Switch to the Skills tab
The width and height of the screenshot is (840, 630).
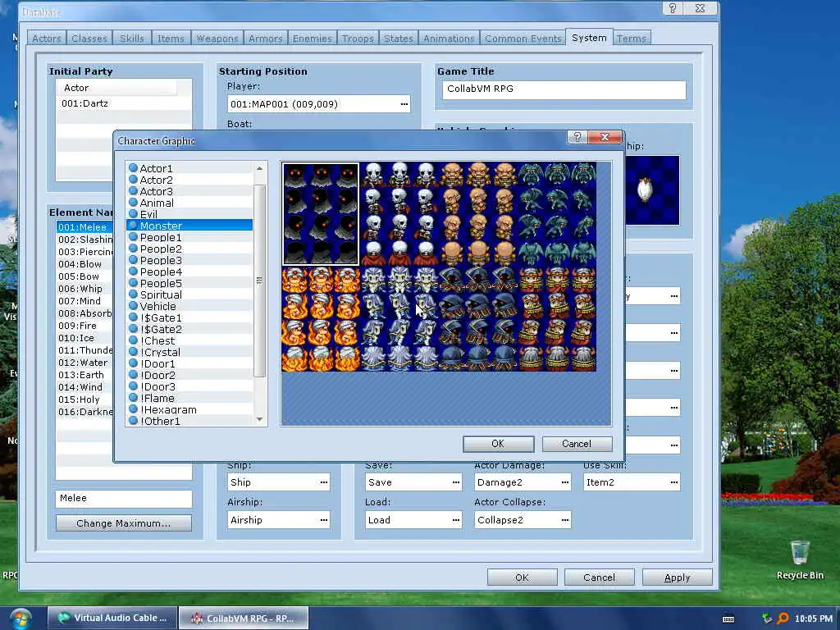pos(132,38)
